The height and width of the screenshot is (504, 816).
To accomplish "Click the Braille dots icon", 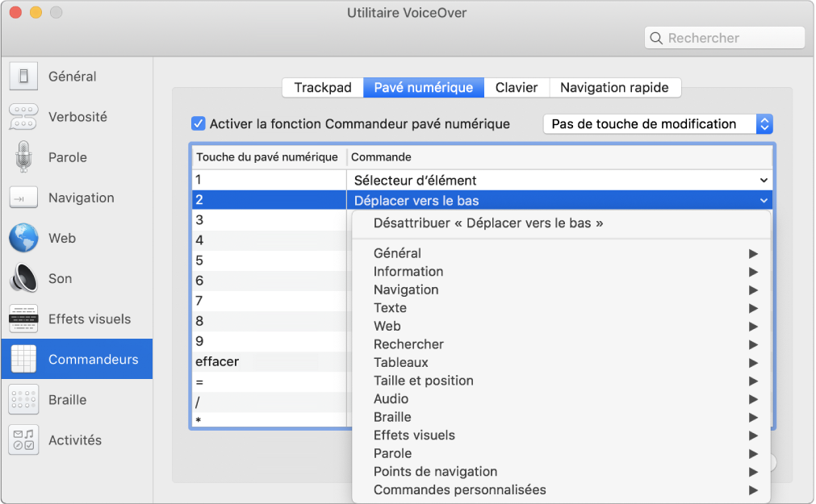I will (23, 400).
